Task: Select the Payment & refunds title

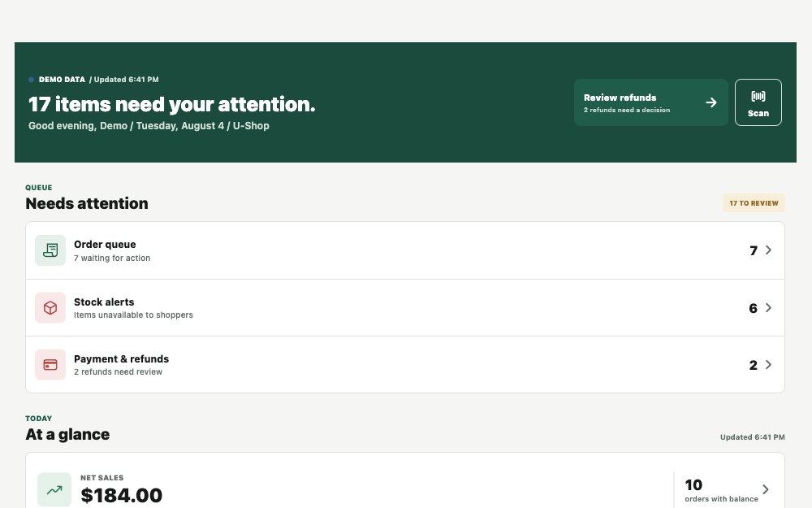Action: click(121, 358)
